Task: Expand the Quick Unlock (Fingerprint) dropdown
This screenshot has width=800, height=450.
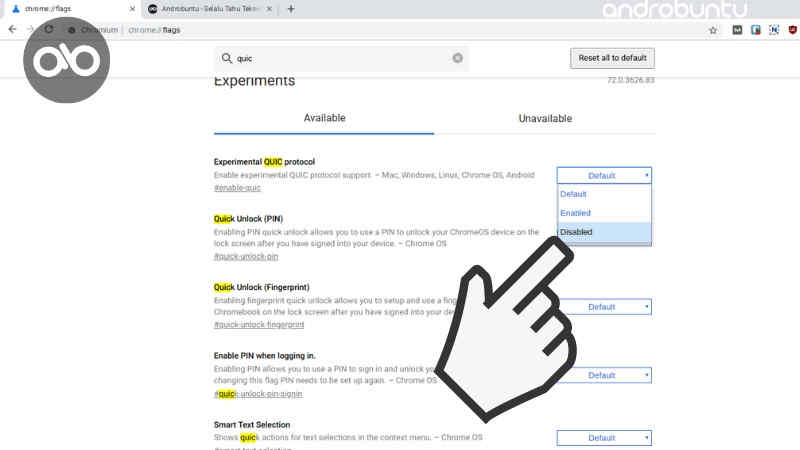Action: [604, 307]
